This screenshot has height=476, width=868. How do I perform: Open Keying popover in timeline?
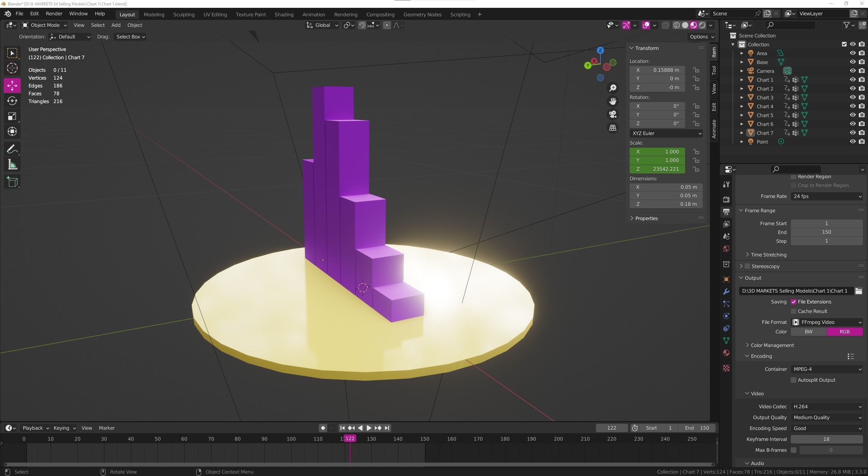point(64,428)
